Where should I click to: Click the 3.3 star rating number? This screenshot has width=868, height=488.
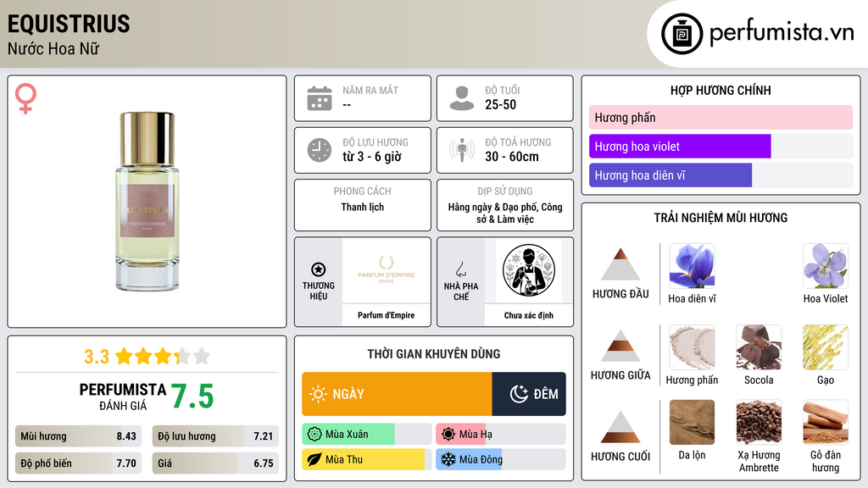[97, 357]
